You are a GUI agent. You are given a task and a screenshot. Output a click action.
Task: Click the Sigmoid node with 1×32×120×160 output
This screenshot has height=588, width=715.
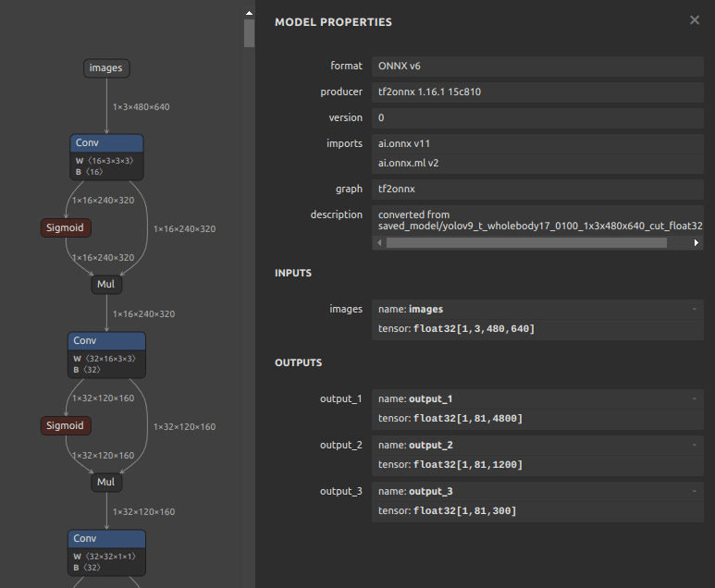[x=66, y=425]
